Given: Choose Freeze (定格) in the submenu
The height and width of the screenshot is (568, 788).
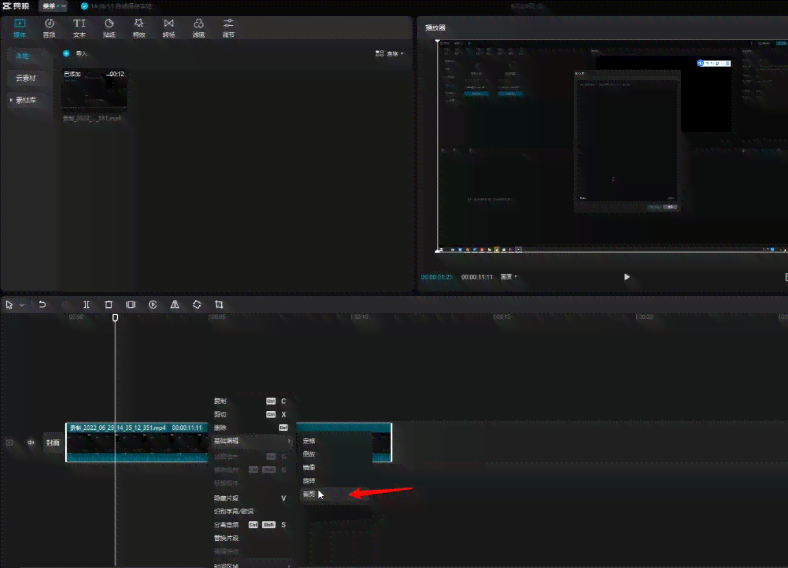Looking at the screenshot, I should [336, 441].
